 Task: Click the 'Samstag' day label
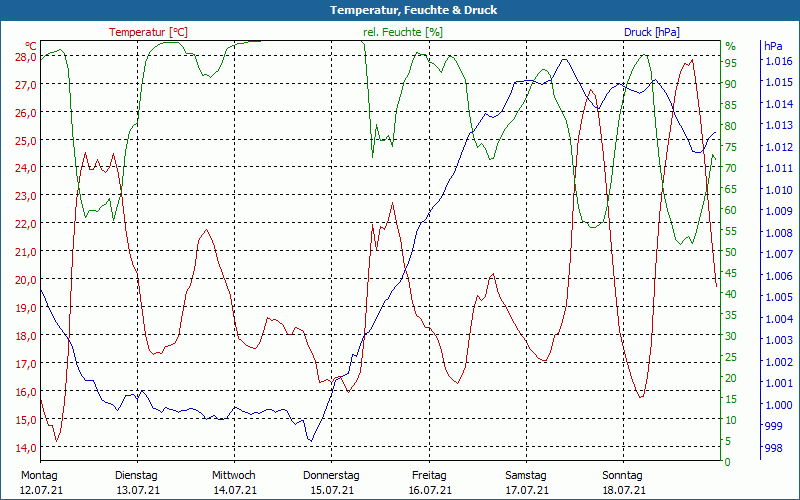(x=525, y=475)
